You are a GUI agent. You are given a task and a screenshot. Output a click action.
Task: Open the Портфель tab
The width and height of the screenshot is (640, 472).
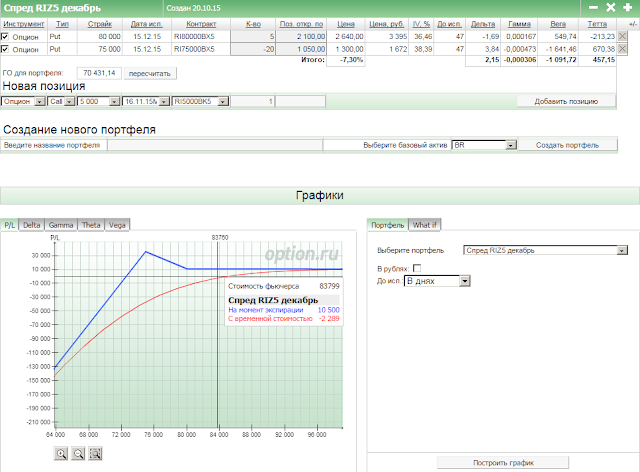[x=388, y=225]
